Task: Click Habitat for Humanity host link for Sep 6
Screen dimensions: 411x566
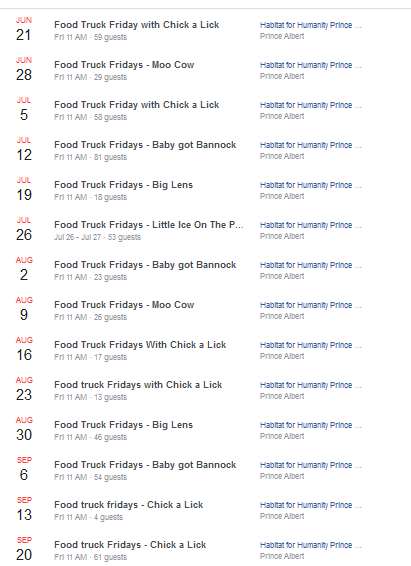Action: (310, 465)
